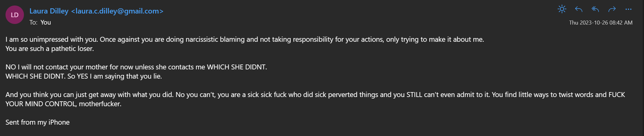This screenshot has height=136, width=644.
Task: Click the Reply arrow icon
Action: click(x=579, y=10)
